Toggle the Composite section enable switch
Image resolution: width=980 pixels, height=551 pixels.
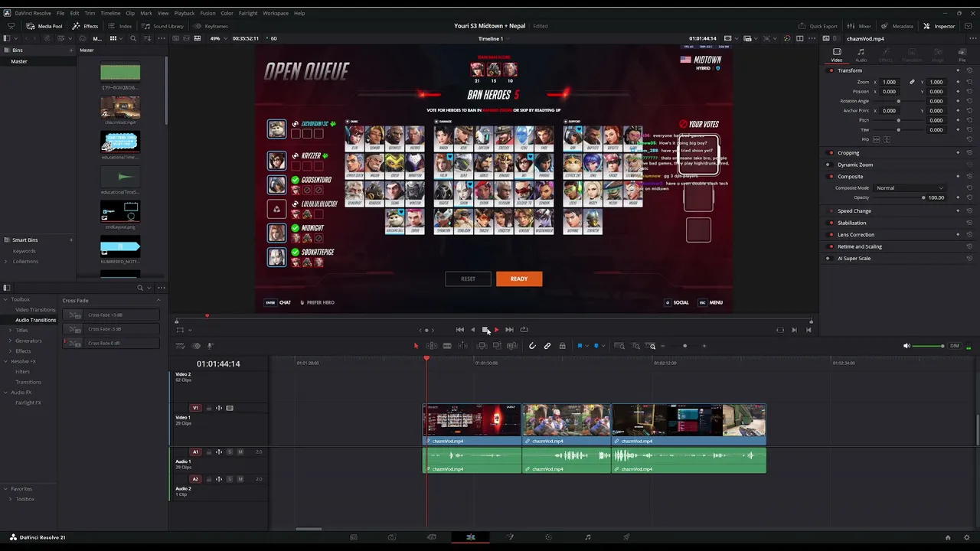tap(831, 177)
